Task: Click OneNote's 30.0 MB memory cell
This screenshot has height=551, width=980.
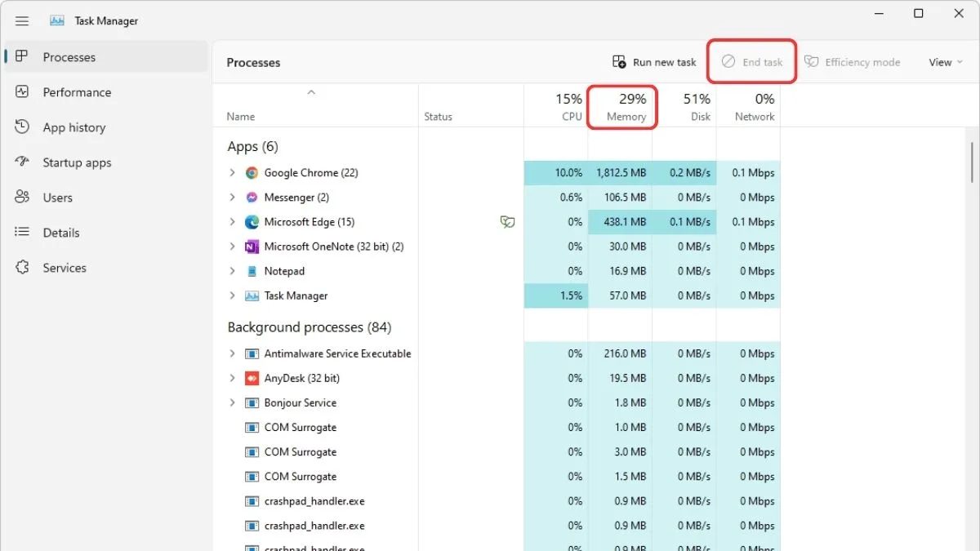Action: [620, 247]
